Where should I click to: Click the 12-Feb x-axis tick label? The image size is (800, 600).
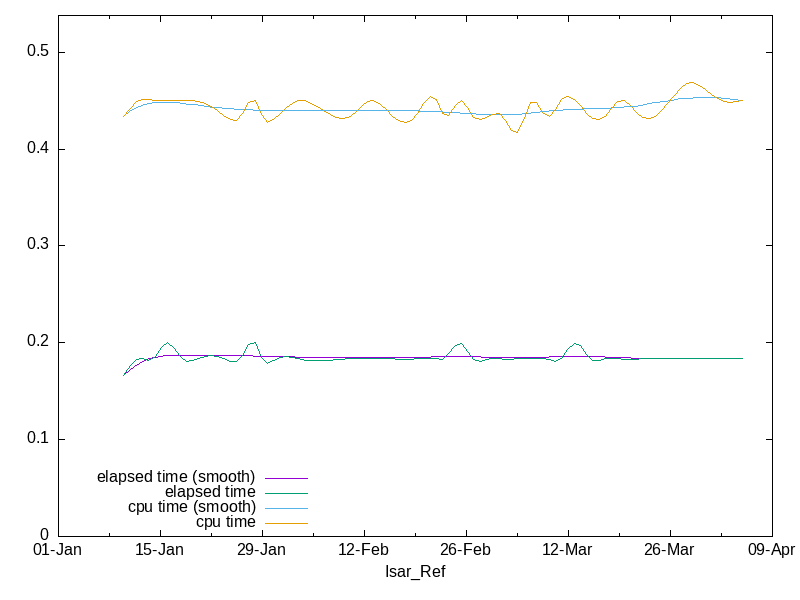[364, 550]
